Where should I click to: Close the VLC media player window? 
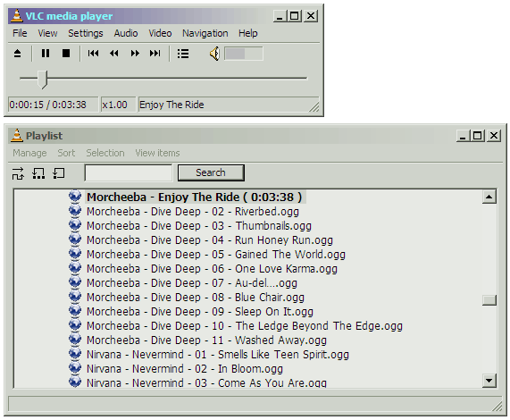click(311, 16)
